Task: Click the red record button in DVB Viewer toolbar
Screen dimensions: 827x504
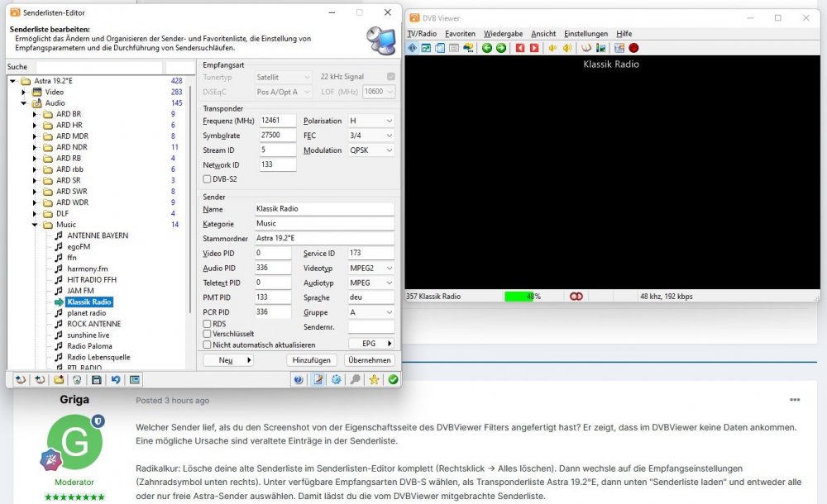Action: click(x=633, y=48)
